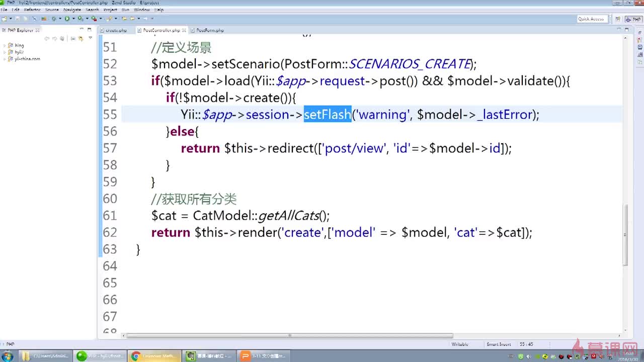Image resolution: width=644 pixels, height=362 pixels.
Task: Expand the blog project node
Action: pyautogui.click(x=5, y=45)
